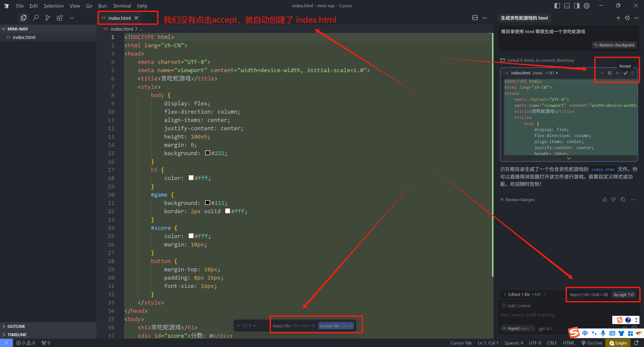Toggle the AI pane layout icon
644x347 pixels.
[x=577, y=6]
